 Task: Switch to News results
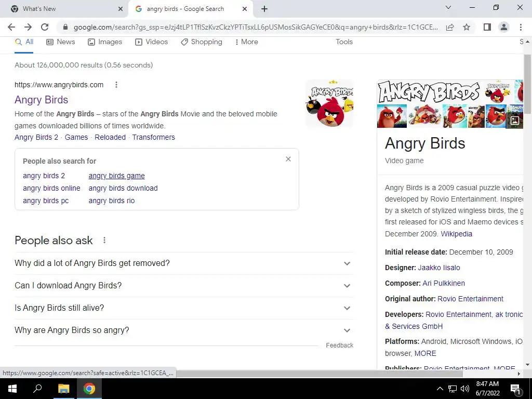pos(61,42)
